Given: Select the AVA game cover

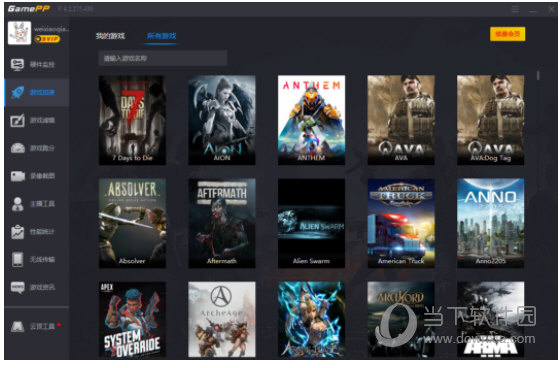Looking at the screenshot, I should (x=401, y=120).
